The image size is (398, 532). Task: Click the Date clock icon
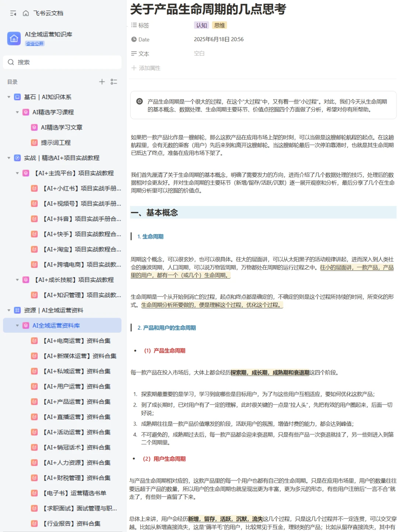[x=134, y=39]
